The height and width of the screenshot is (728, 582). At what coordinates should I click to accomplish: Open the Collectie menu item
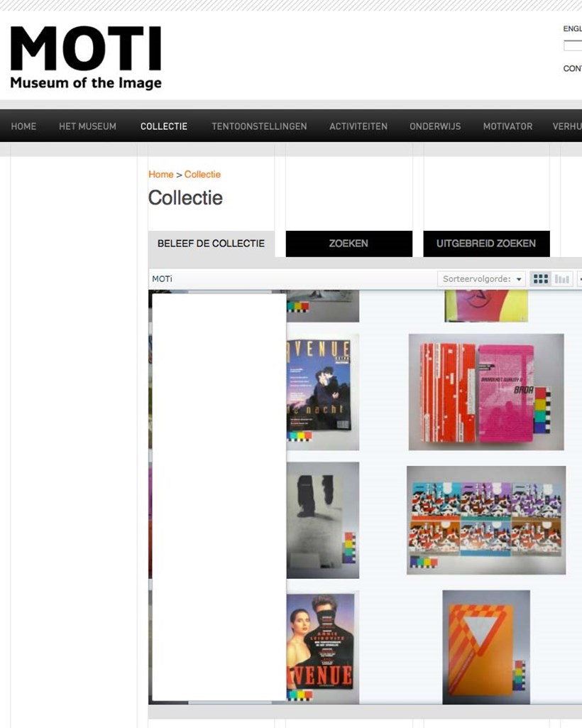tap(164, 126)
